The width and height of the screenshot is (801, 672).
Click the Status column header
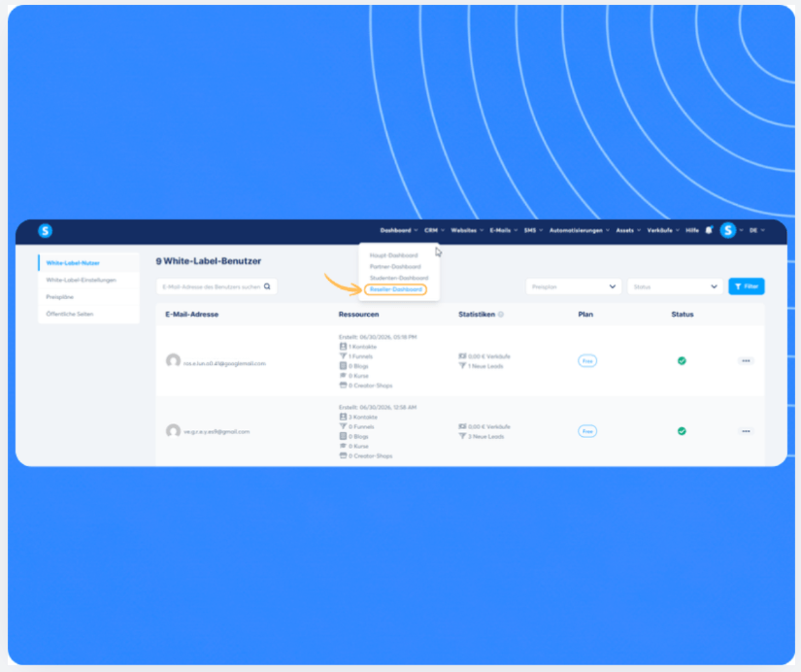point(682,315)
